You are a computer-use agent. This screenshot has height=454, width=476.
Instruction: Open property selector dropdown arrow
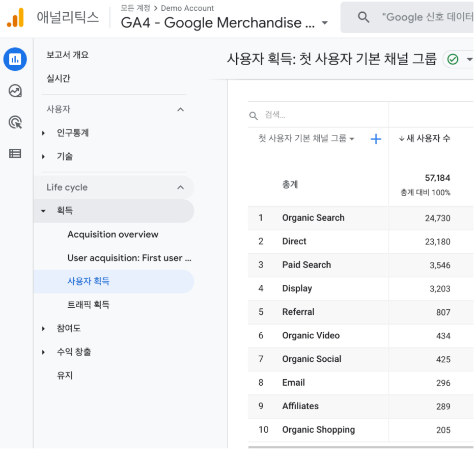(x=324, y=23)
